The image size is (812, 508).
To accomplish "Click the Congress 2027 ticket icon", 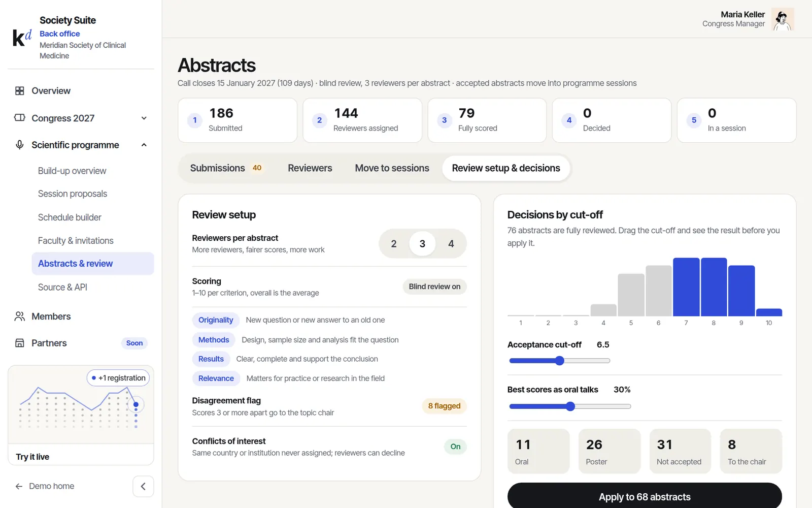I will click(x=20, y=118).
